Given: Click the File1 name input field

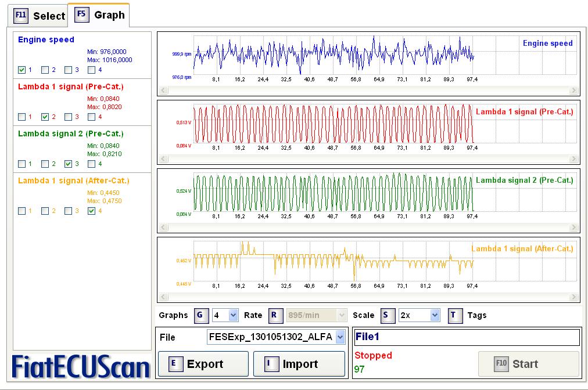Looking at the screenshot, I should [467, 337].
